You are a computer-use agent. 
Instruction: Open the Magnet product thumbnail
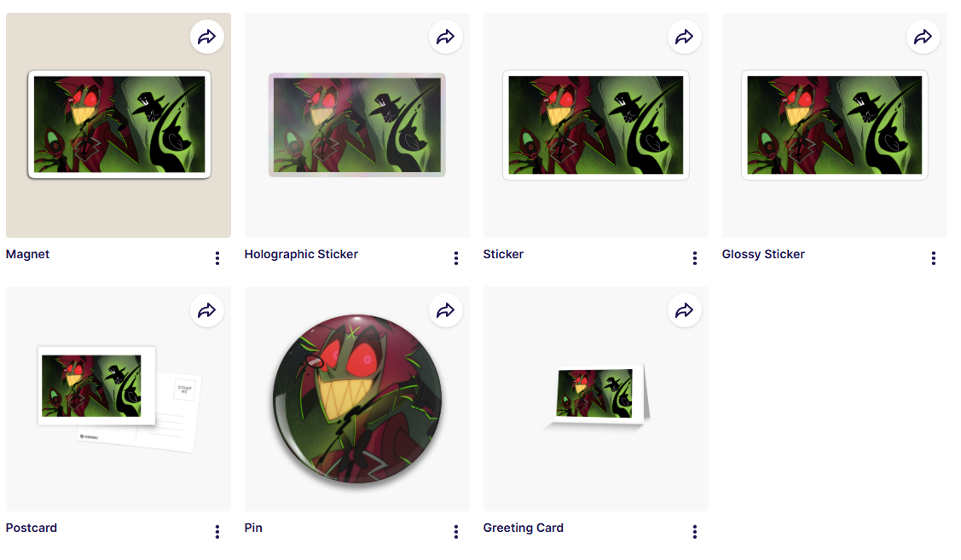click(x=119, y=124)
